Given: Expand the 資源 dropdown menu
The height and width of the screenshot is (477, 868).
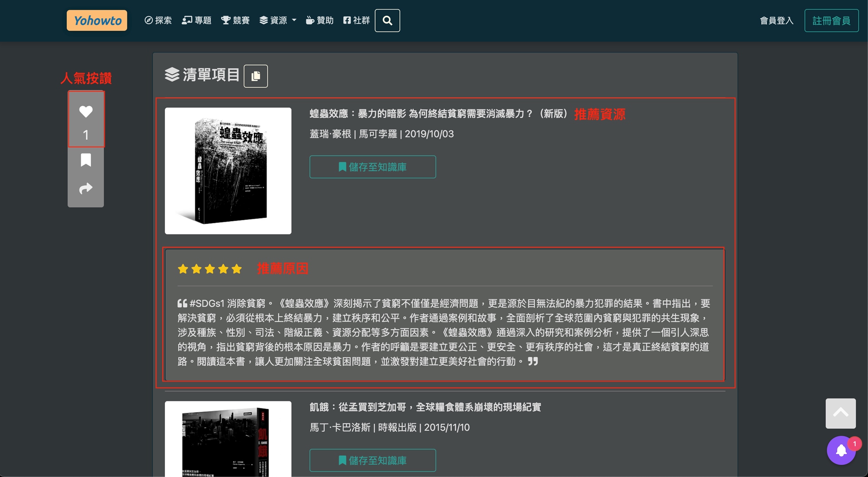Looking at the screenshot, I should coord(278,20).
